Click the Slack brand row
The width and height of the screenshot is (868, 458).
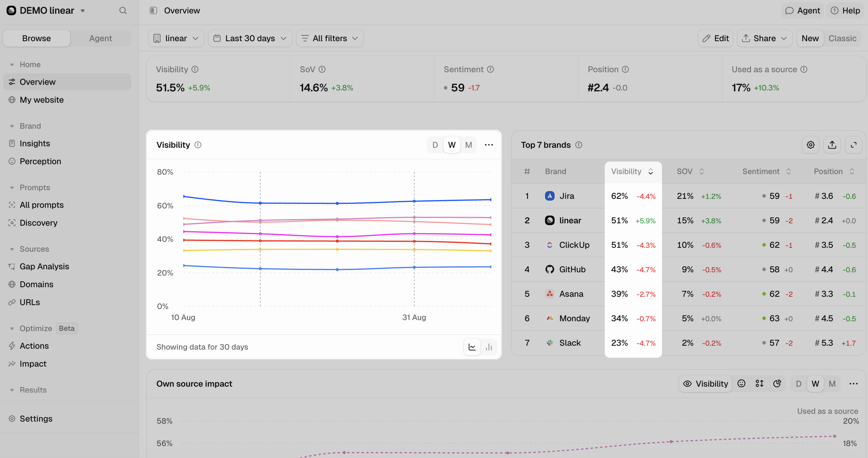click(x=688, y=343)
